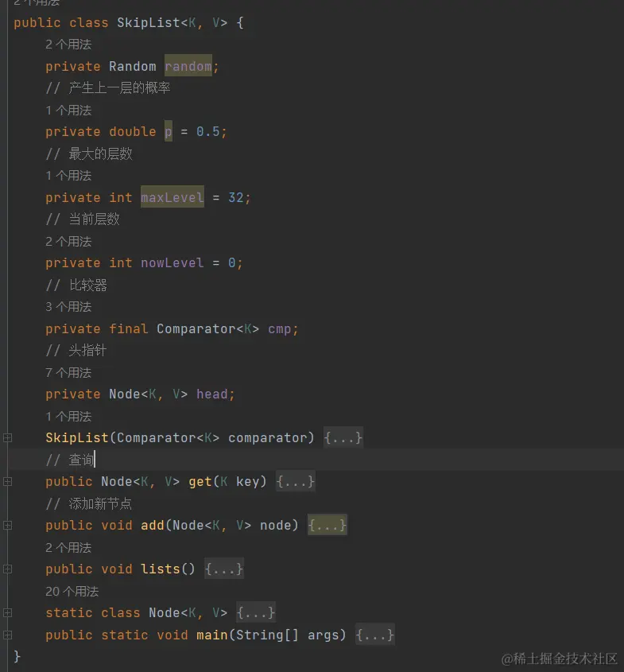This screenshot has height=672, width=624.
Task: Click the highlighted 'maxLevel' identifier
Action: point(172,197)
